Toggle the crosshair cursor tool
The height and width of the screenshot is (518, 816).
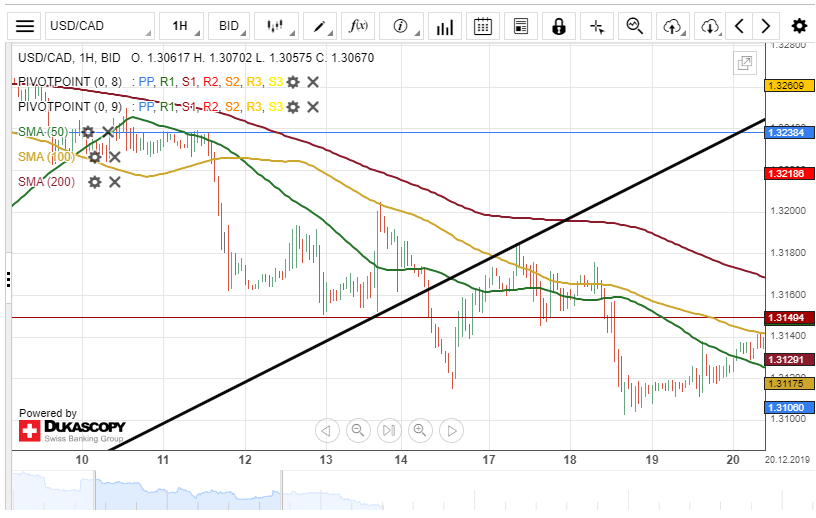pyautogui.click(x=597, y=26)
